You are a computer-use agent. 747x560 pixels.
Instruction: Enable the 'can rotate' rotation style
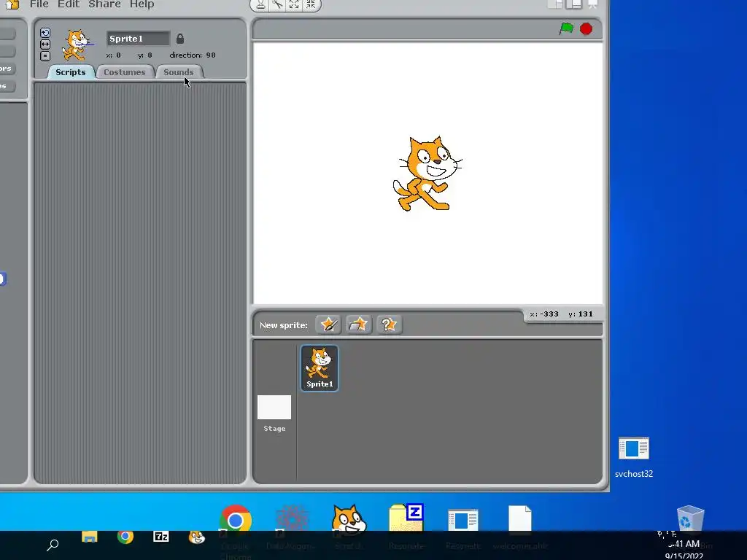(x=45, y=33)
